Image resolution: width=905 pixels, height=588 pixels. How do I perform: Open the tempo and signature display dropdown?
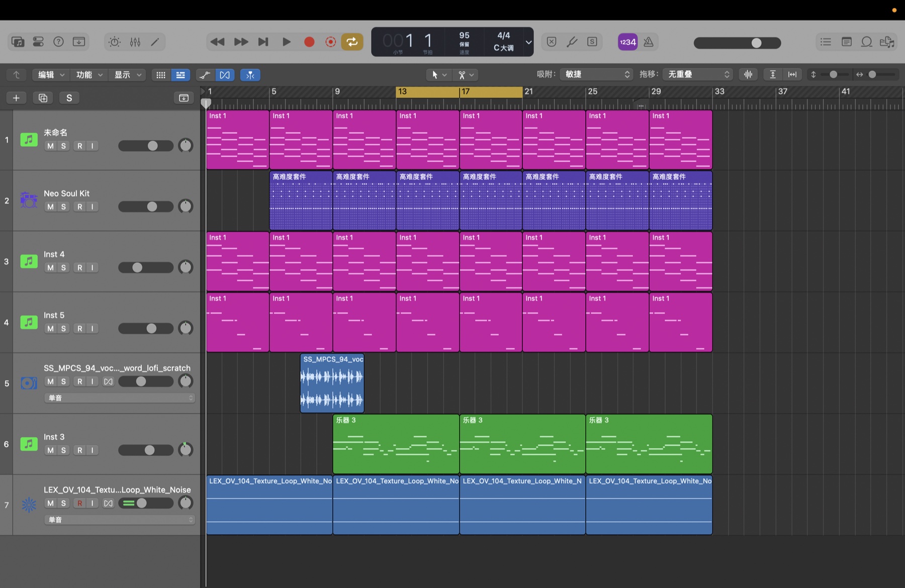pos(528,42)
